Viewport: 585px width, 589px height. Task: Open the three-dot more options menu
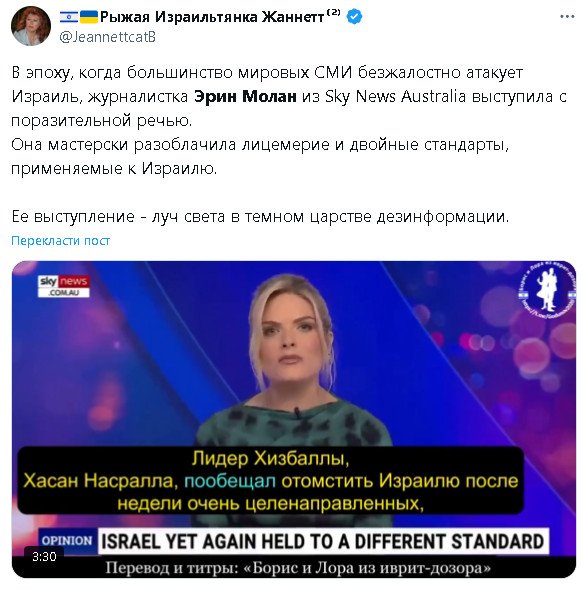[x=567, y=17]
